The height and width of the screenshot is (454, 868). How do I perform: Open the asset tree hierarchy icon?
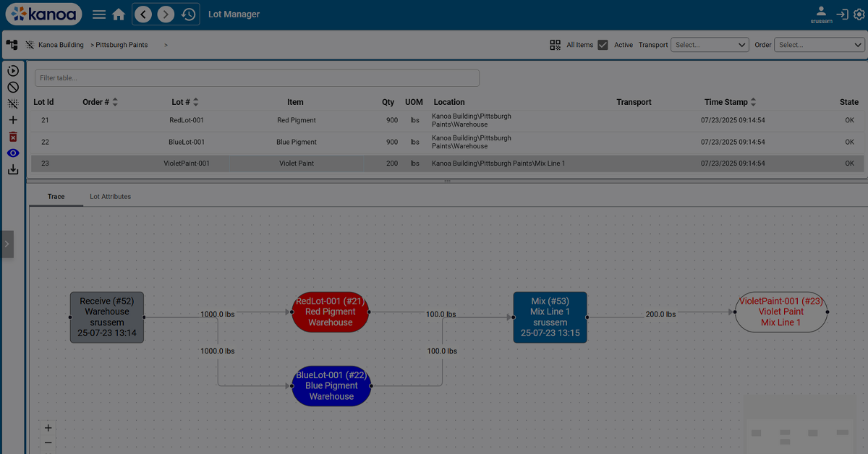[x=12, y=45]
